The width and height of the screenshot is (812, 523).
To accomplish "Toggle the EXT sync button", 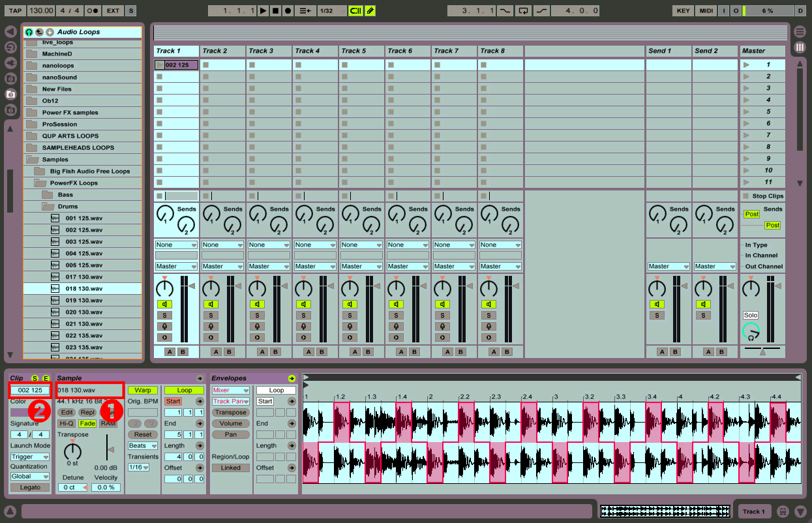I will (113, 10).
